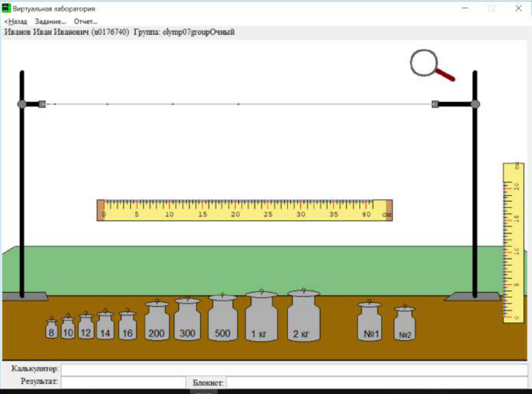Pick the 8 gram weight
532x394 pixels.
51,328
